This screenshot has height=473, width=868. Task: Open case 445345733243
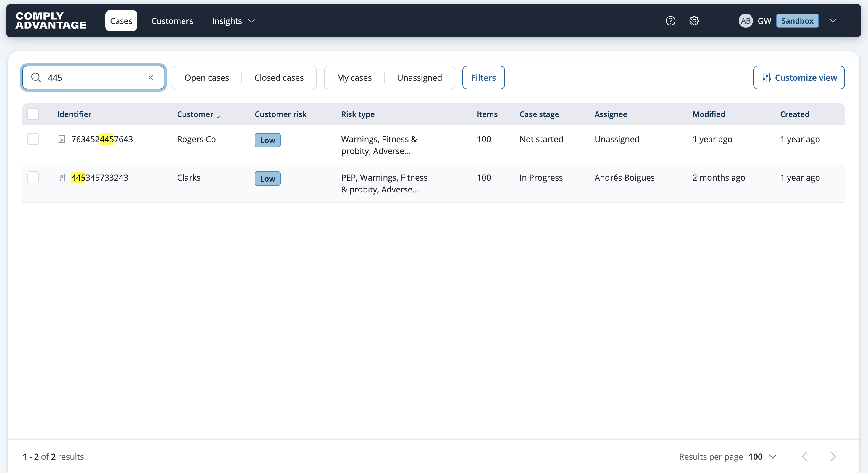[100, 177]
